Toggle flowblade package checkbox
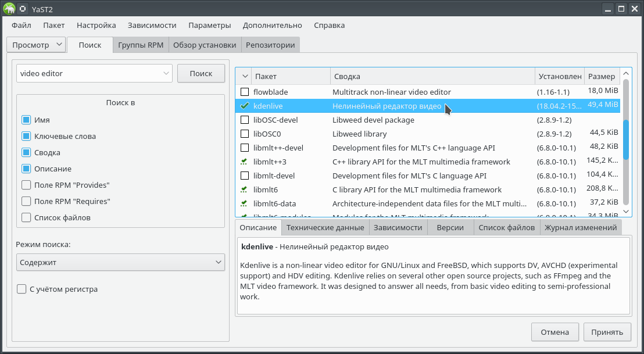 (x=244, y=92)
